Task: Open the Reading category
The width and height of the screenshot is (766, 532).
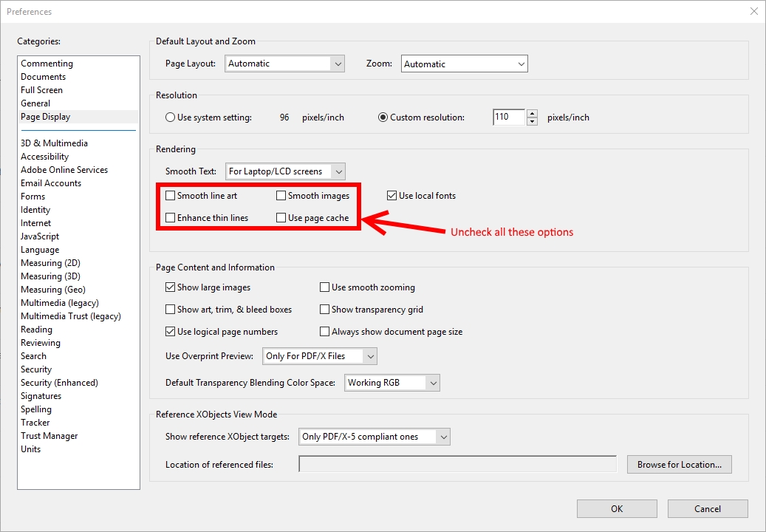Action: [36, 330]
